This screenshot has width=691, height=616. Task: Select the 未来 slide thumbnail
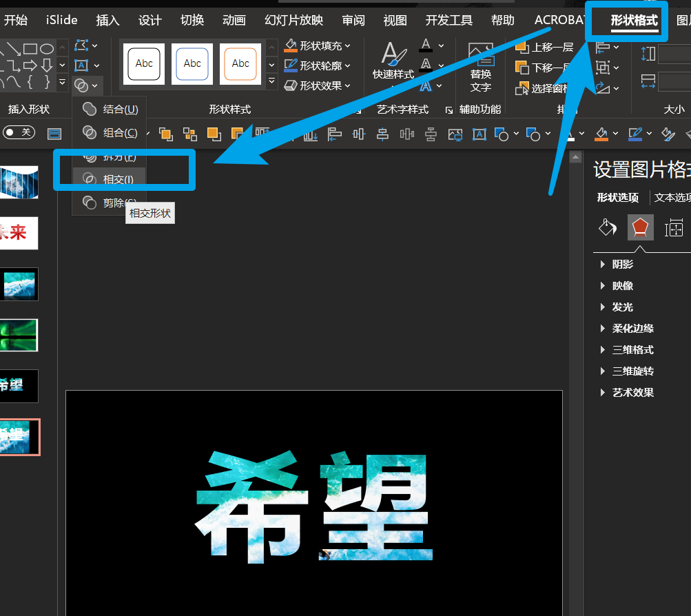[19, 233]
